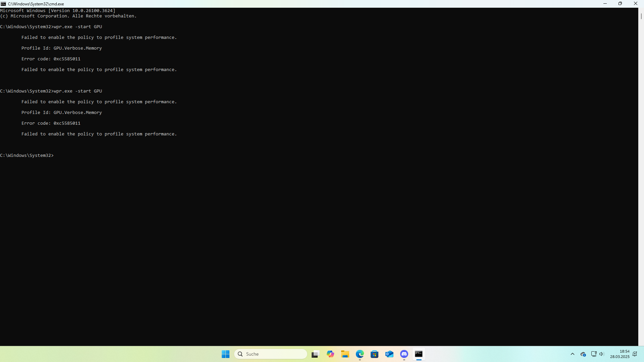Open clock and date 18:54 flyout
The height and width of the screenshot is (362, 644).
pos(620,354)
